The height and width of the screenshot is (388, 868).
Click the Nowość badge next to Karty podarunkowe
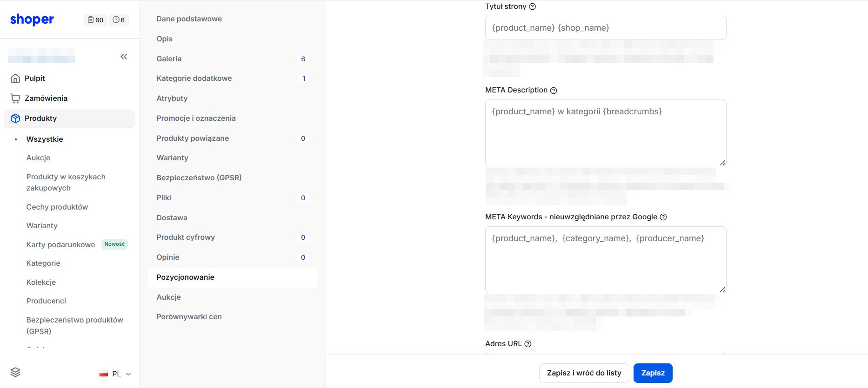pos(114,244)
